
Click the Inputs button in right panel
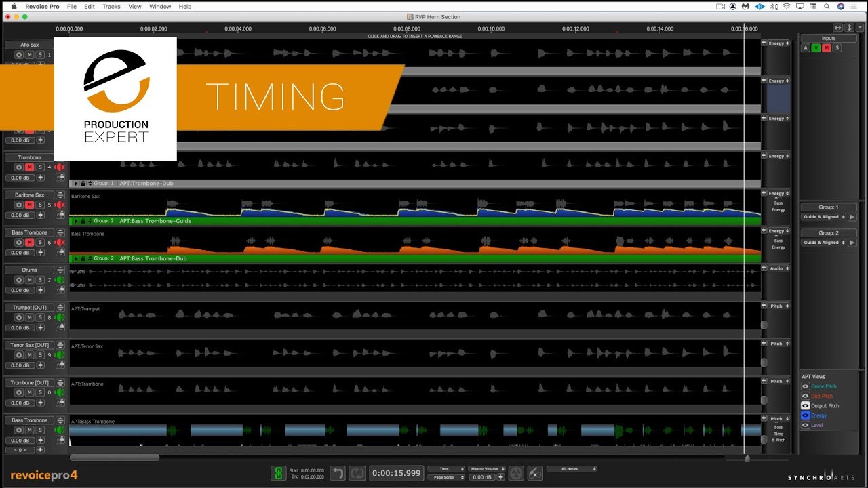[829, 39]
